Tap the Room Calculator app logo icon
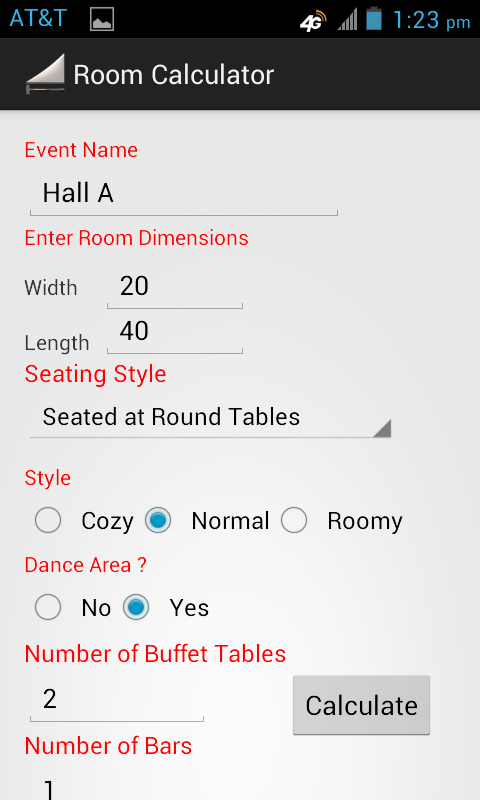This screenshot has width=480, height=800. 45,74
